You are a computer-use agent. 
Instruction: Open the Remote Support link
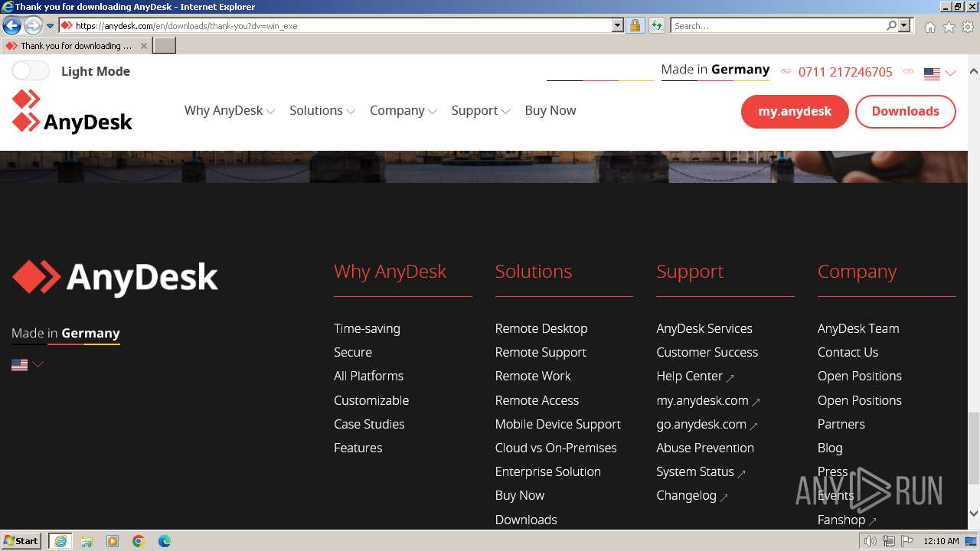[x=541, y=353]
